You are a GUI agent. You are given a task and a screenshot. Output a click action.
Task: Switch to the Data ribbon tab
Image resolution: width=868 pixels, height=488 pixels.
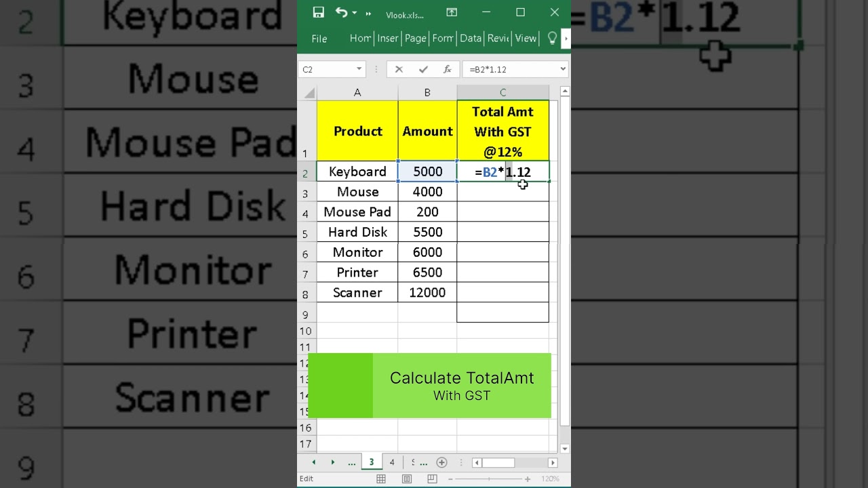[x=471, y=39]
